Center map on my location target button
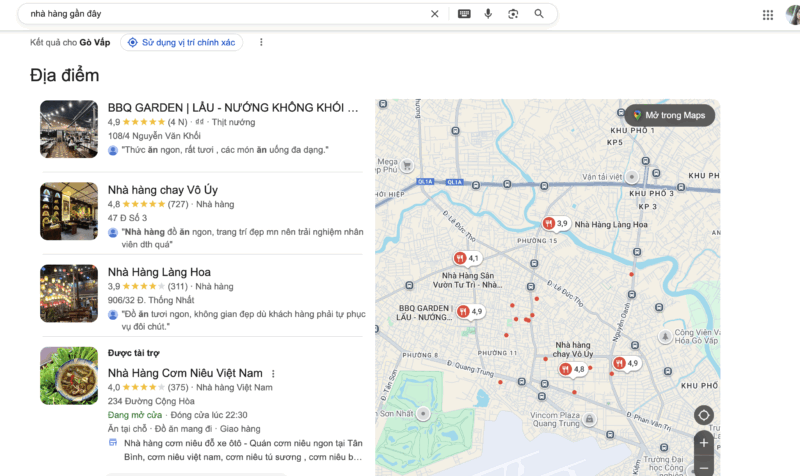 704,415
